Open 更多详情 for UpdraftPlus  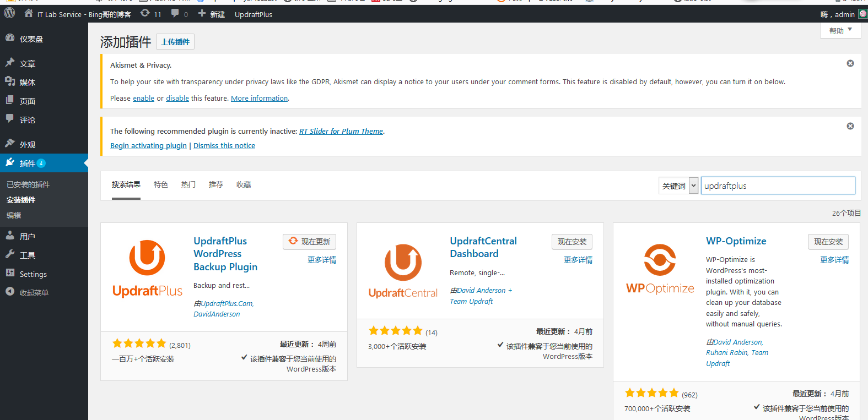[322, 260]
